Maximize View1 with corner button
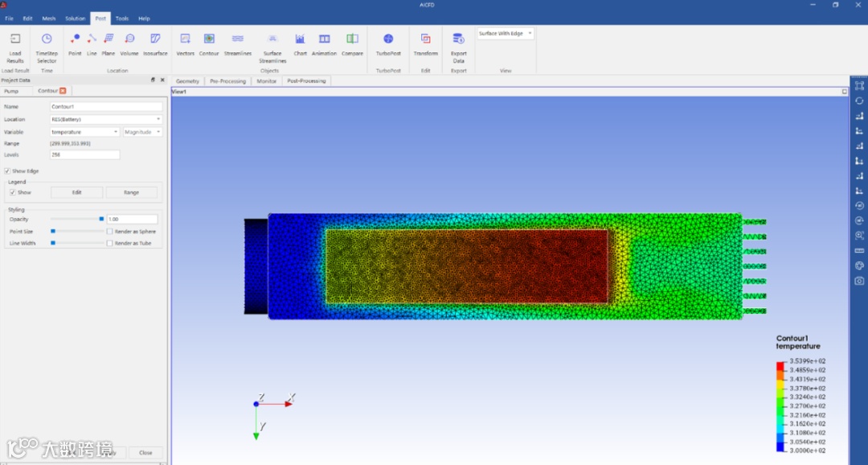The width and height of the screenshot is (868, 465). 845,92
